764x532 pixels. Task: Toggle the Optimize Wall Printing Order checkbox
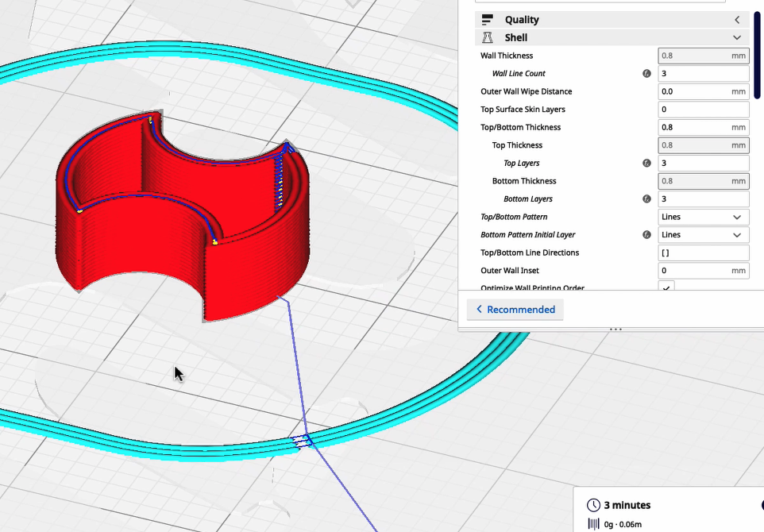point(667,287)
